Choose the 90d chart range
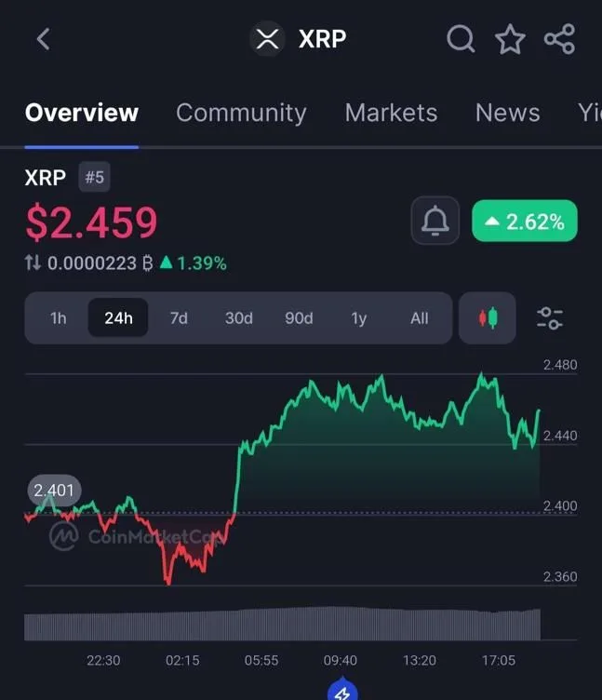Viewport: 602px width, 700px height. (299, 318)
